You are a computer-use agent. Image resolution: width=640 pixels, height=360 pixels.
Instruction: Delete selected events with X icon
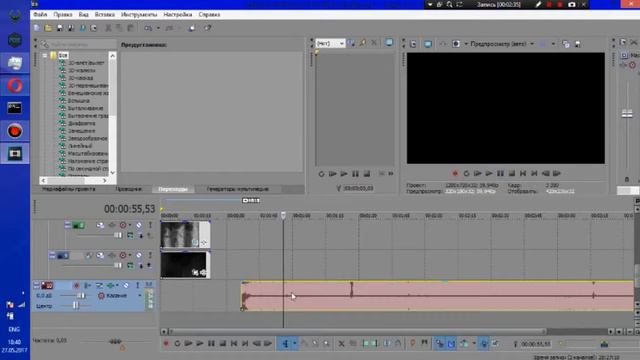tap(342, 344)
